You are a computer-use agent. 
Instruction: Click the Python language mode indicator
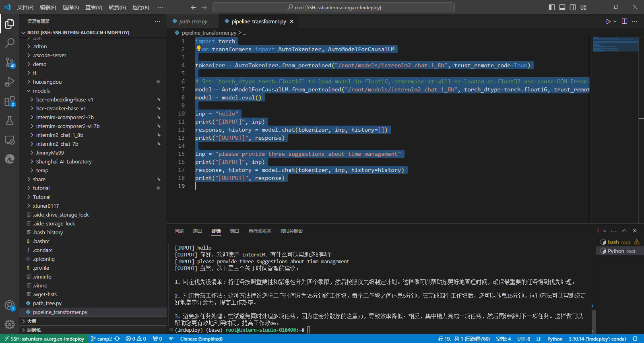point(555,339)
